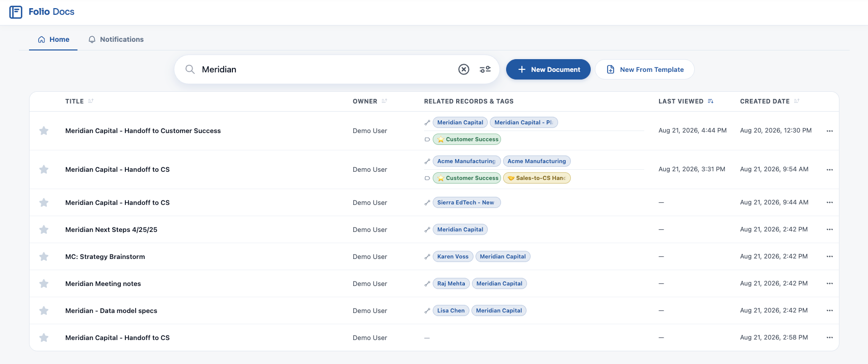
Task: Click created date Aug 21, 2026, 2:58 PM
Action: tap(774, 337)
